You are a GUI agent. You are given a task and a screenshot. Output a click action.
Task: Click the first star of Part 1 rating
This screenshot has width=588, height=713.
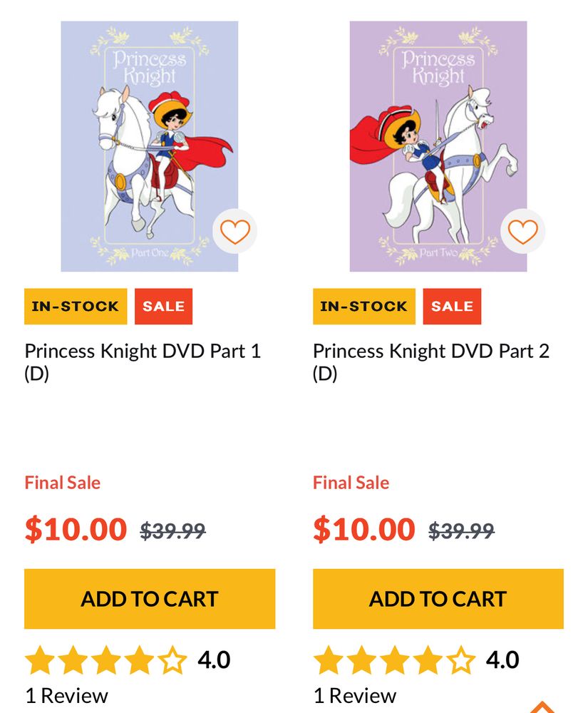pyautogui.click(x=39, y=660)
